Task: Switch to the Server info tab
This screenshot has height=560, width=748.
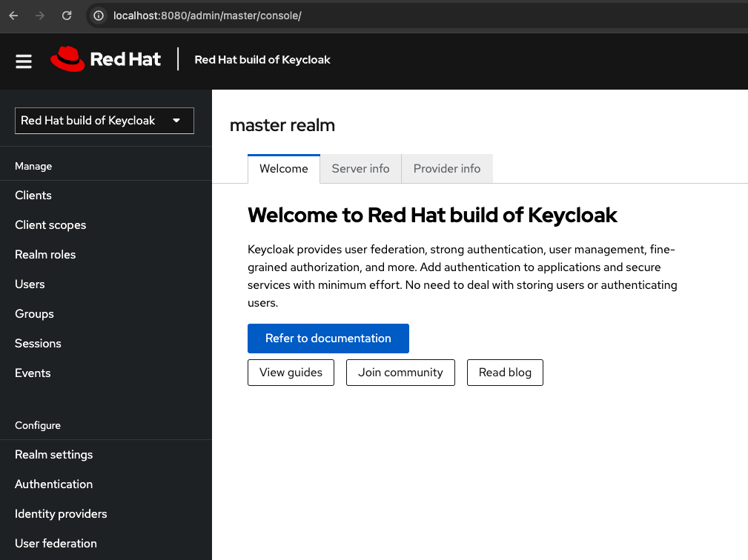Action: click(x=360, y=168)
